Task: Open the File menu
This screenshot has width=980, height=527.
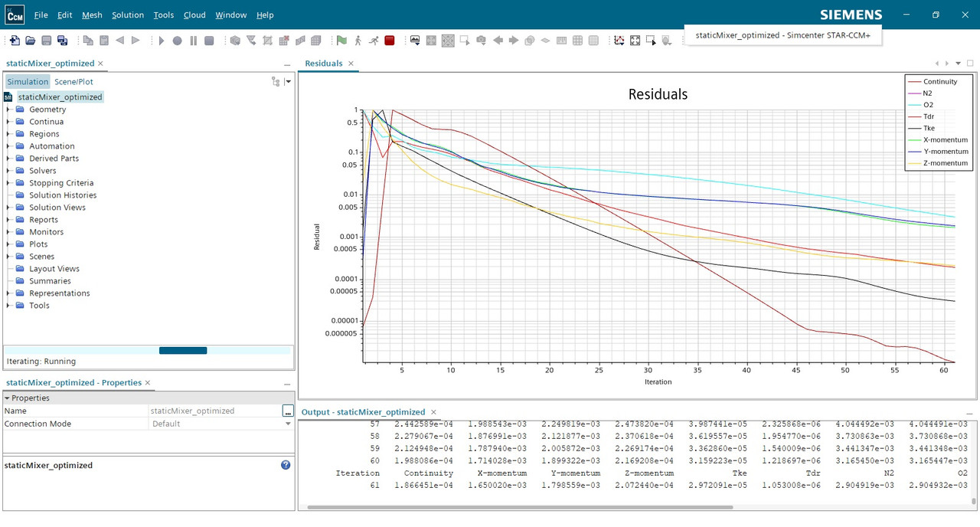Action: click(41, 15)
